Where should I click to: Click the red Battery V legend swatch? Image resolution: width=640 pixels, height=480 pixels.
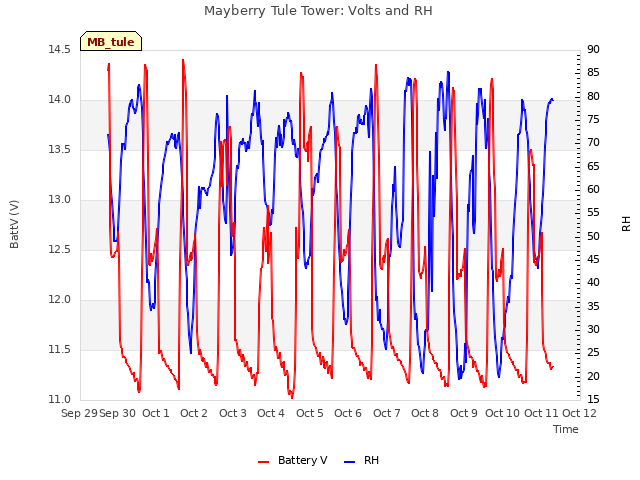[264, 462]
